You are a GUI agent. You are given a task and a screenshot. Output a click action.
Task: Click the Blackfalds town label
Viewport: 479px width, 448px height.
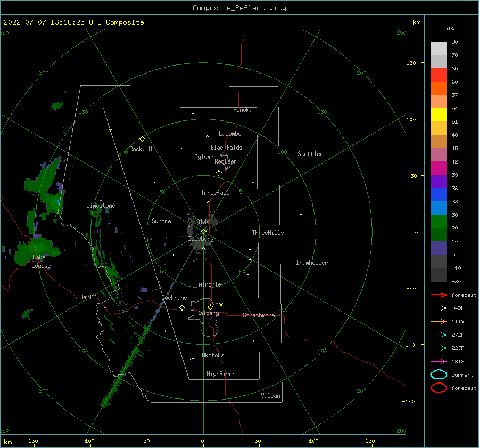tap(226, 148)
